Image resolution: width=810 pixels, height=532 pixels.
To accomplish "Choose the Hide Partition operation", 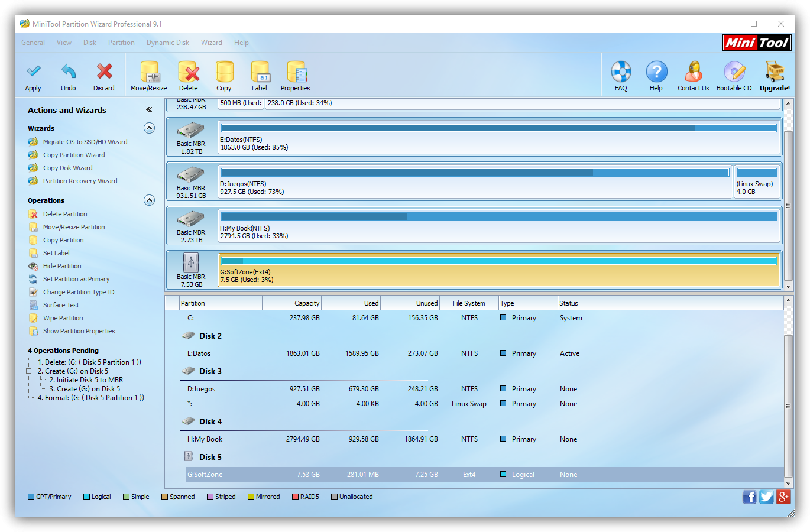I will pos(62,266).
